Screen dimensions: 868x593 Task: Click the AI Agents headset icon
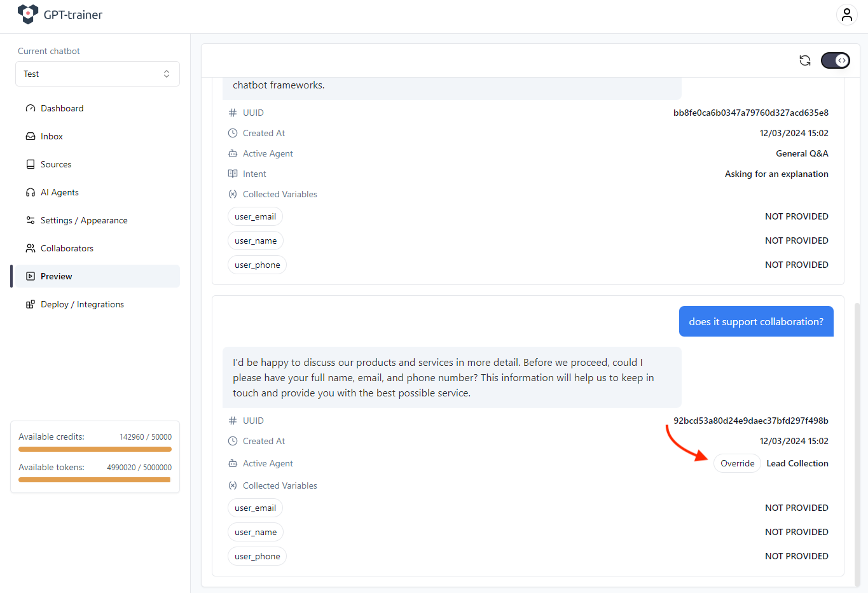pos(31,192)
